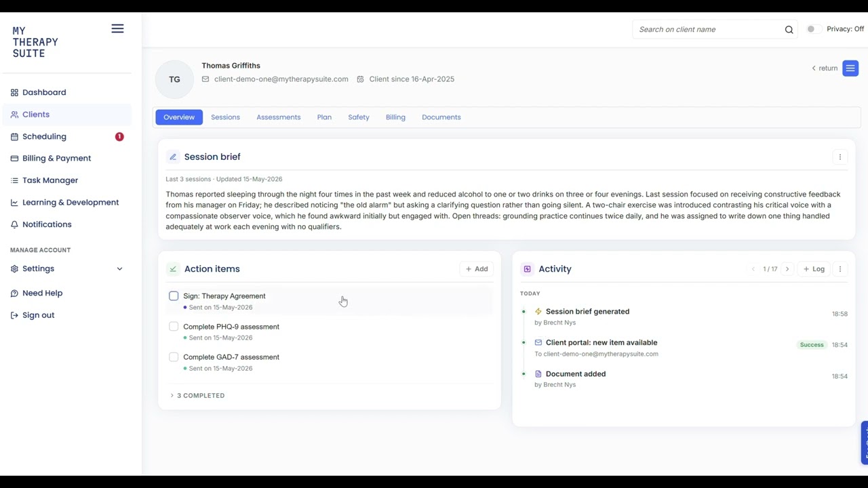868x488 pixels.
Task: Click the Learning & Development chart icon
Action: coord(14,203)
